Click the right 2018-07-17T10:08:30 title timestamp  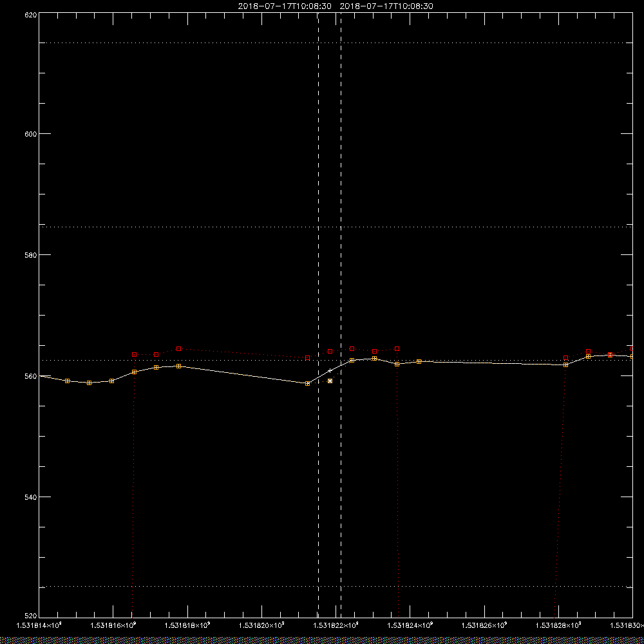tap(386, 6)
